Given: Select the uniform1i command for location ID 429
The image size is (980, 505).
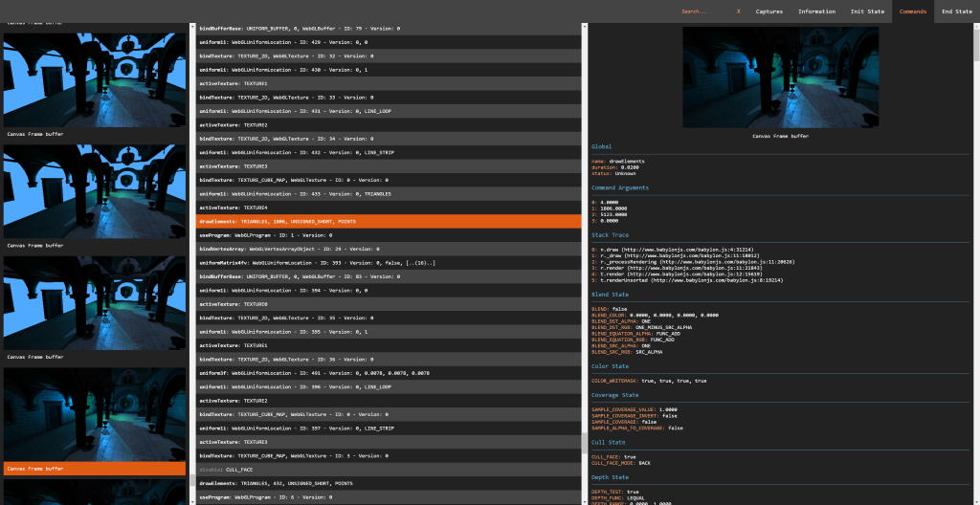Looking at the screenshot, I should 389,42.
